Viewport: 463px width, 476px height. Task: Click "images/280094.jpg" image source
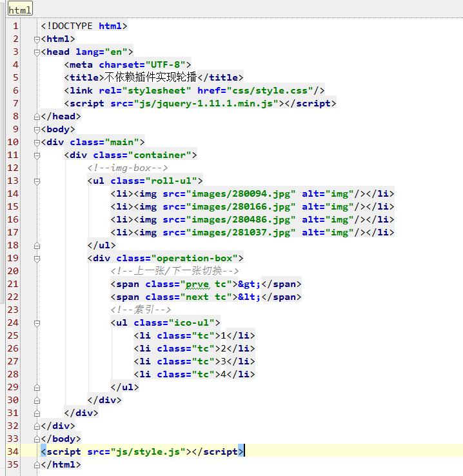click(241, 193)
